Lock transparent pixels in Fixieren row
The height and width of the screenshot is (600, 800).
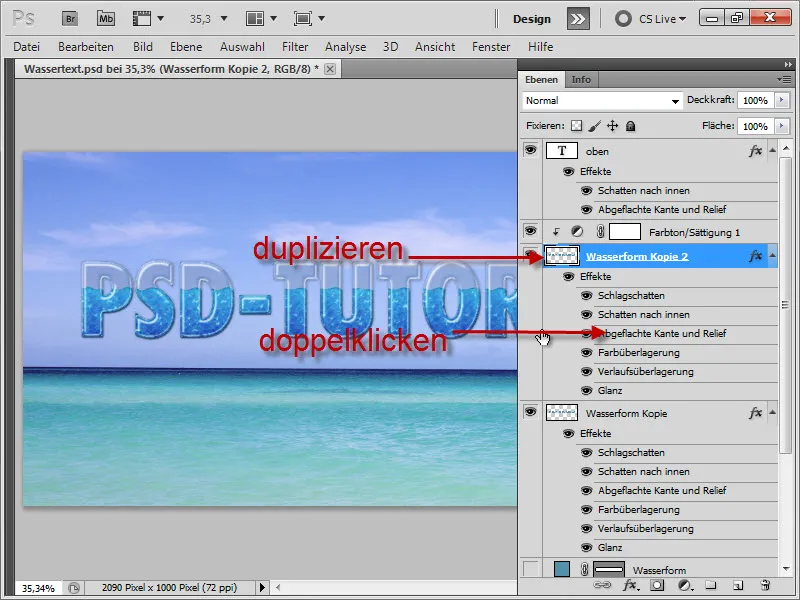coord(577,126)
